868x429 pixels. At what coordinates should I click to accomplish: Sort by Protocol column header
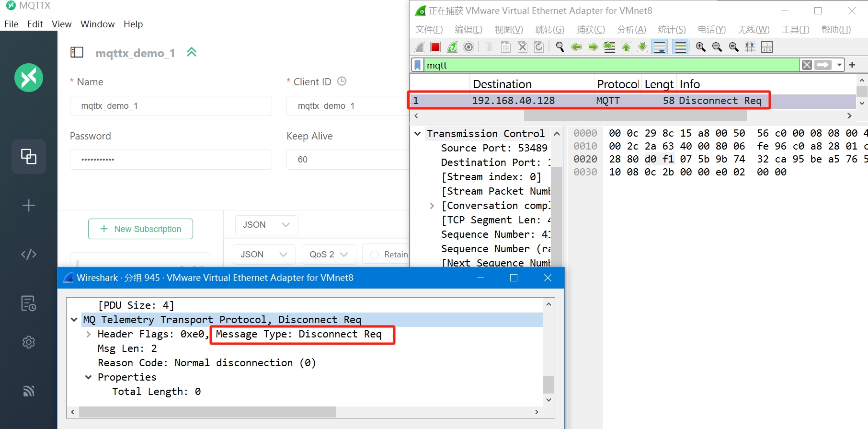point(618,84)
